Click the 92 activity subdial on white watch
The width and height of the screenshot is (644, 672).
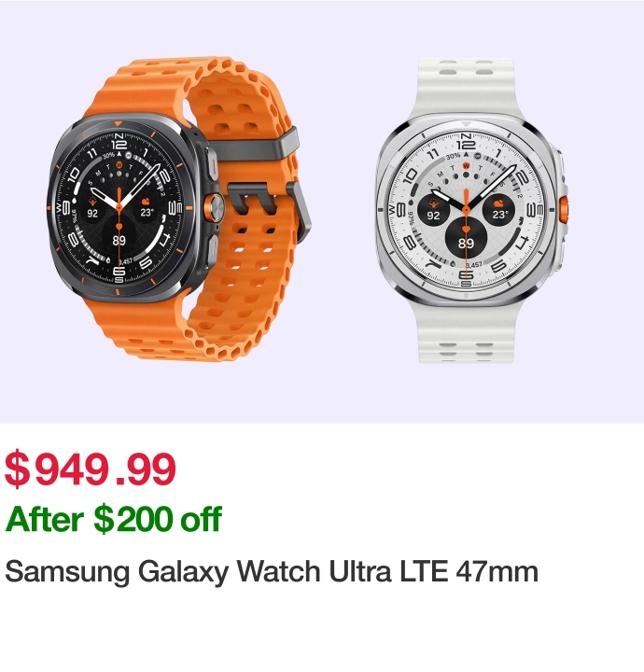pyautogui.click(x=434, y=210)
